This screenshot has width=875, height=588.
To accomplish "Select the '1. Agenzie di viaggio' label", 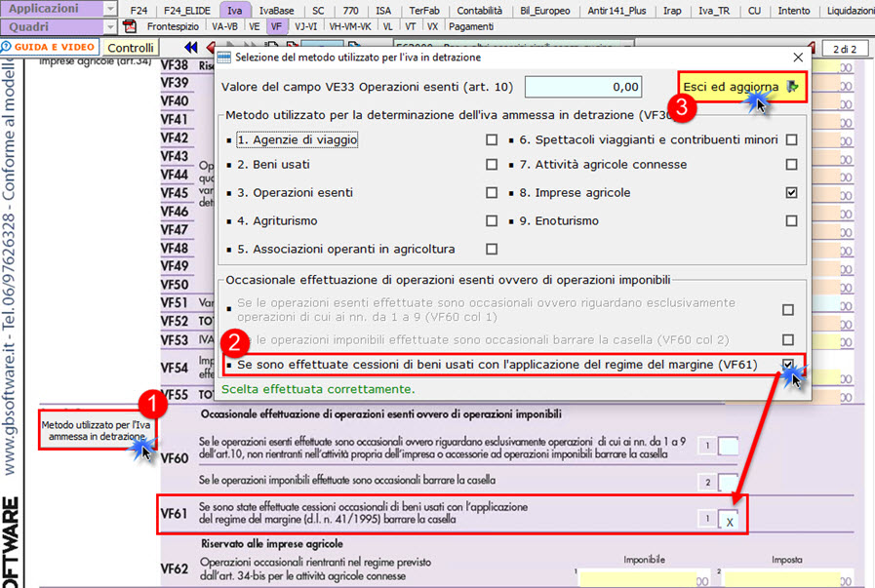I will coord(297,139).
